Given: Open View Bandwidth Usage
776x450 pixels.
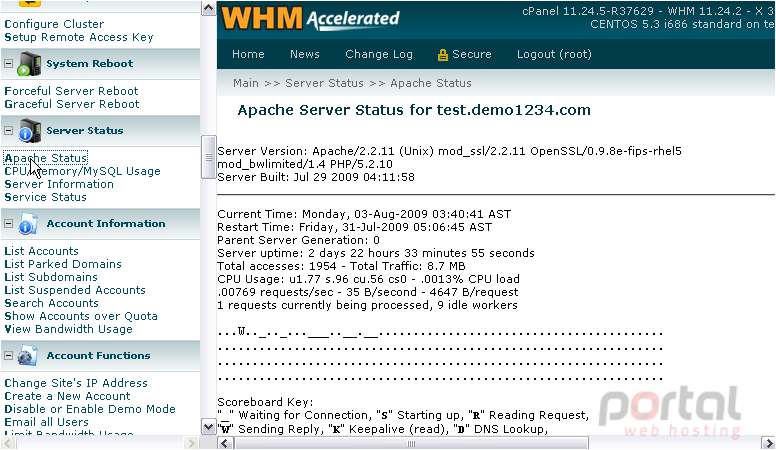Looking at the screenshot, I should 68,329.
